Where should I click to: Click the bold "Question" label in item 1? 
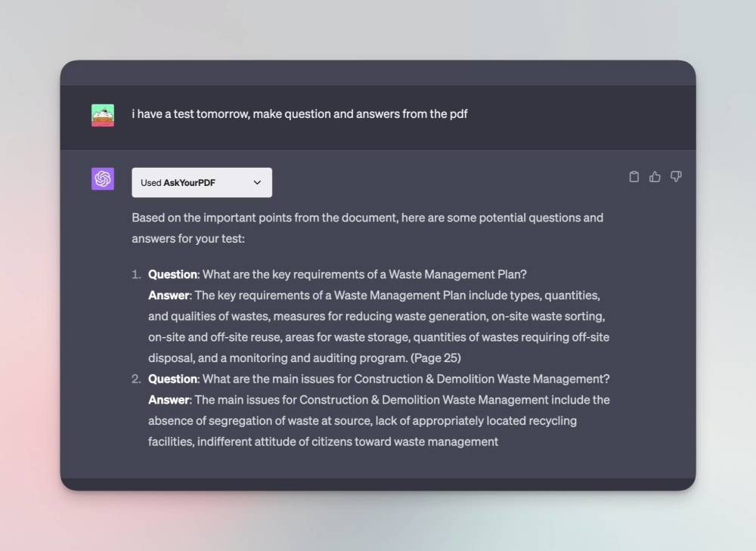point(172,274)
